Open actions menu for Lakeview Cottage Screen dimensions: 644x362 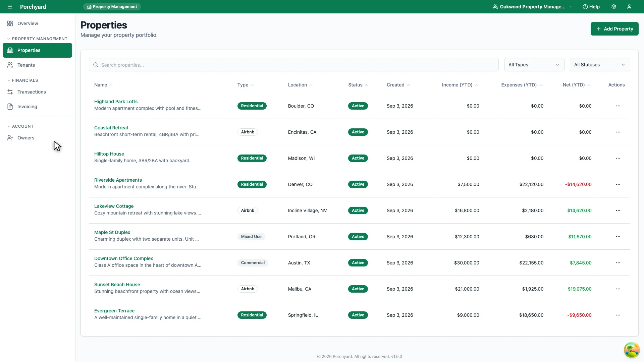point(618,210)
